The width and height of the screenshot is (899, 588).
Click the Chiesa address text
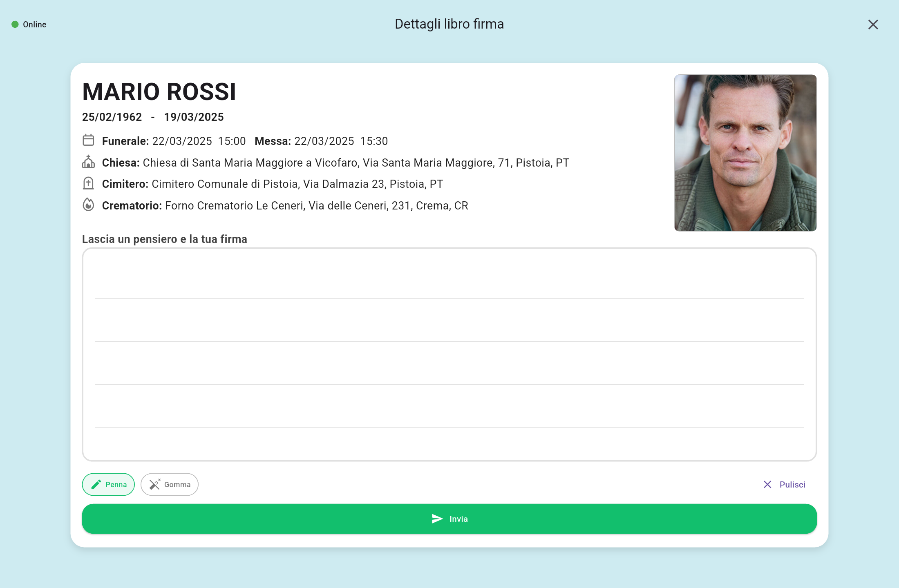tap(356, 163)
